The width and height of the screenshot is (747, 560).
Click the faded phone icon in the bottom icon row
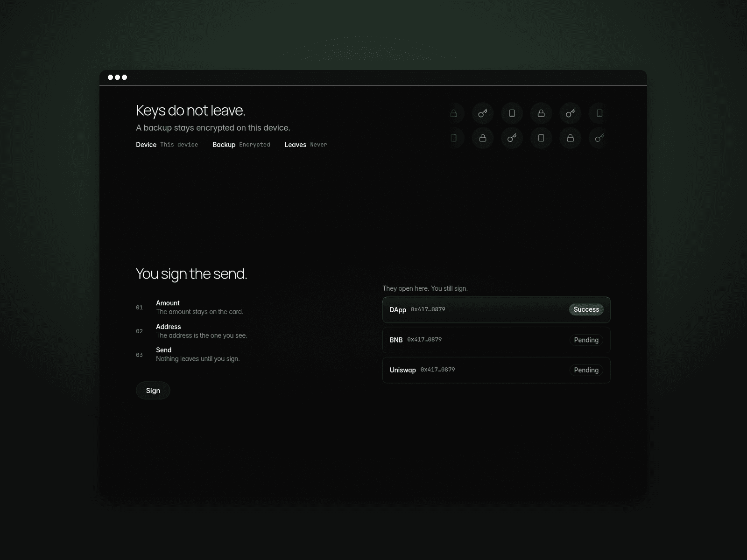pyautogui.click(x=453, y=138)
